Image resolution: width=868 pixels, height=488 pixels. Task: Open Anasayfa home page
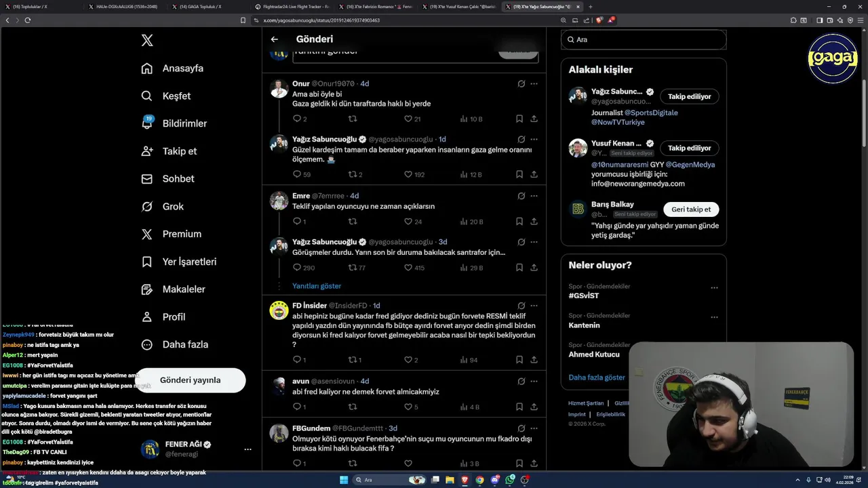click(172, 68)
